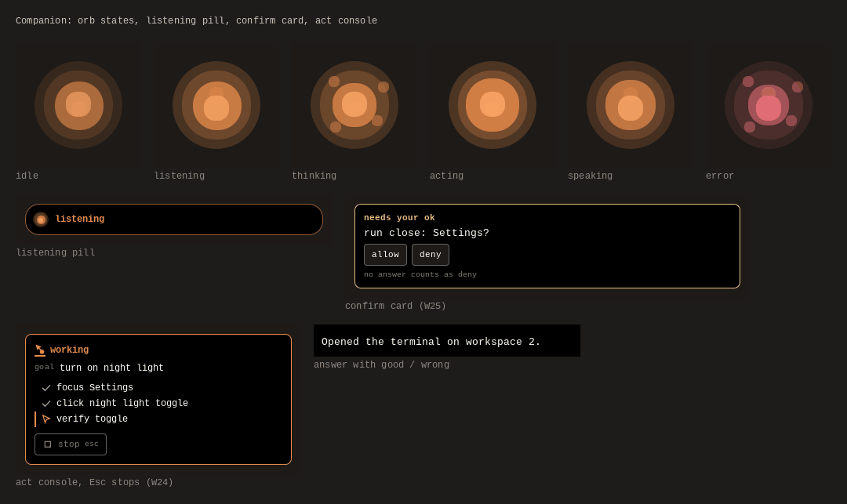The image size is (847, 504).
Task: Click the cursor icon beside verify toggle
Action: (x=46, y=419)
